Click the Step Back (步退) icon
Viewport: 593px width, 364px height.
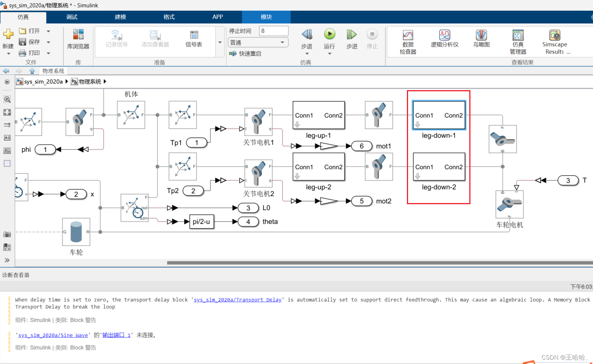307,34
